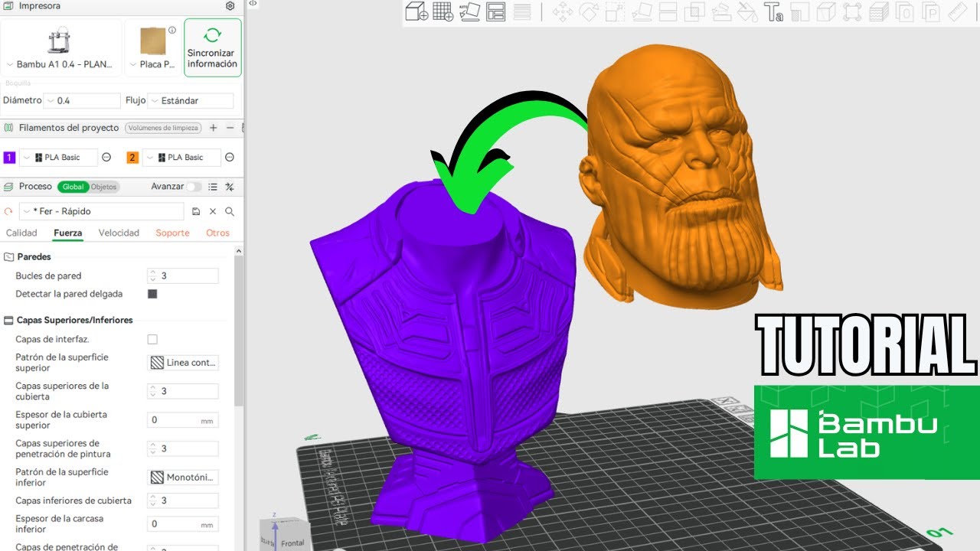Select the Text shape tool
The image size is (980, 551).
pos(773,12)
